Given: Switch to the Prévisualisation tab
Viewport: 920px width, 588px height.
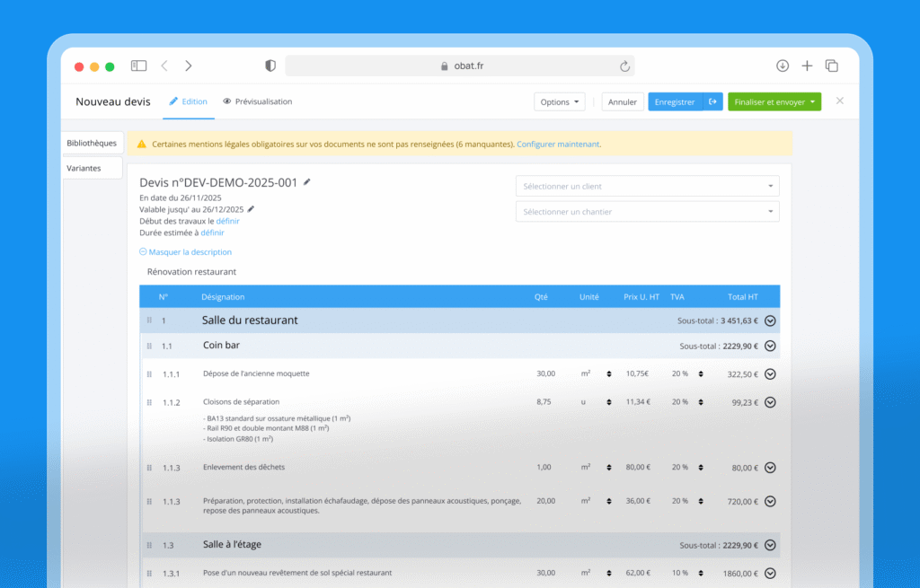Looking at the screenshot, I should pos(258,101).
